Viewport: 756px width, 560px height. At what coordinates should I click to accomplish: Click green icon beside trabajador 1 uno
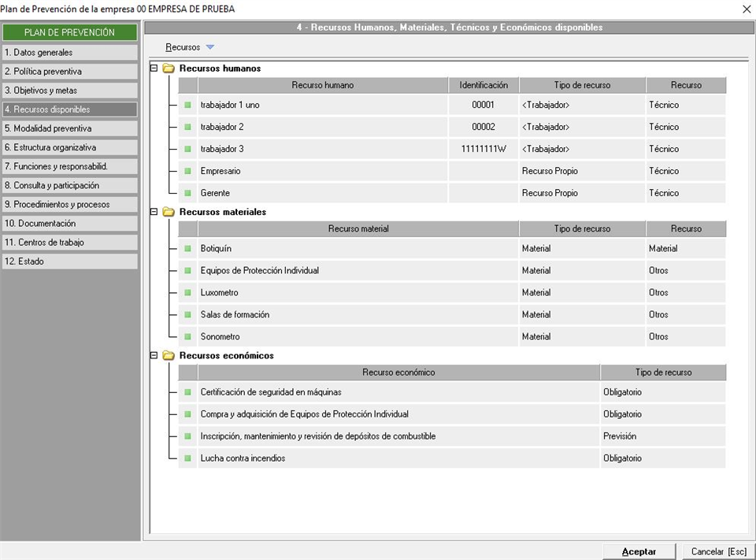tap(188, 105)
